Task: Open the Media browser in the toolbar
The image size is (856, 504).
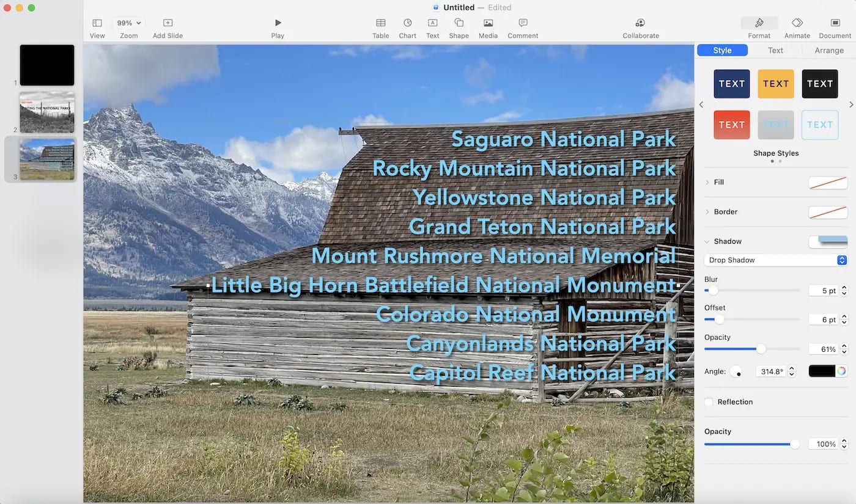Action: tap(487, 26)
